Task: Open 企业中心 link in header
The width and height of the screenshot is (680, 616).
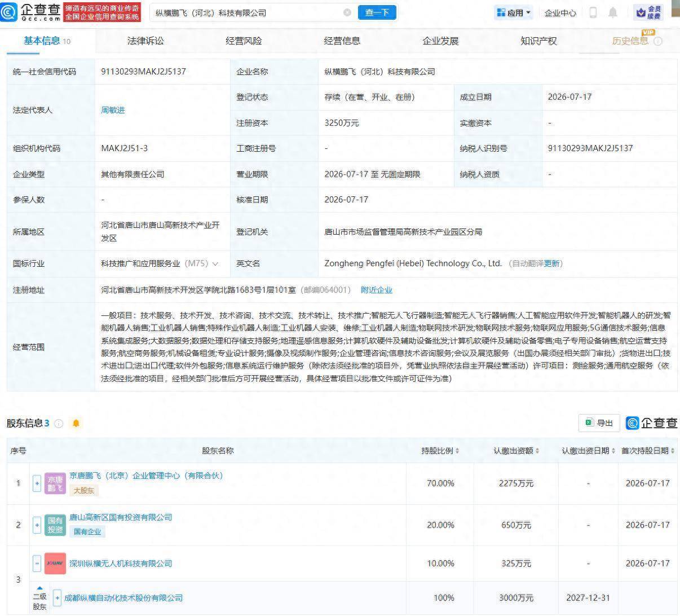Action: (x=560, y=12)
